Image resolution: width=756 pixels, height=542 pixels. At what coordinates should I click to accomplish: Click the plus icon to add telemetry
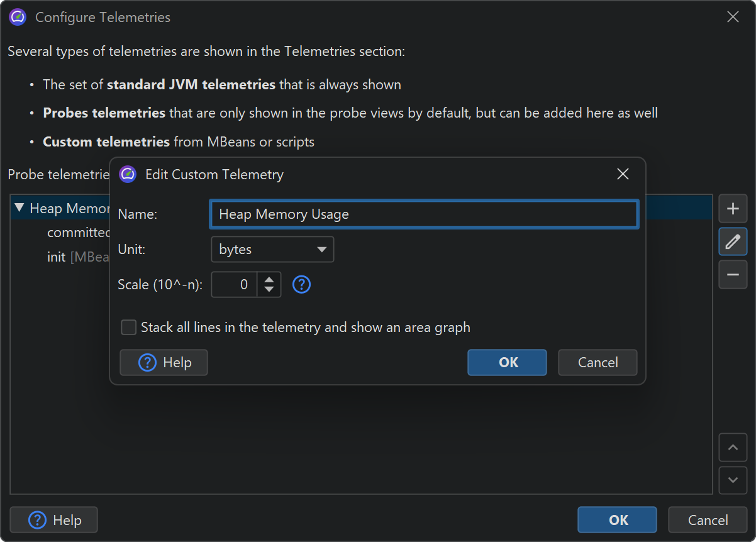(x=733, y=209)
